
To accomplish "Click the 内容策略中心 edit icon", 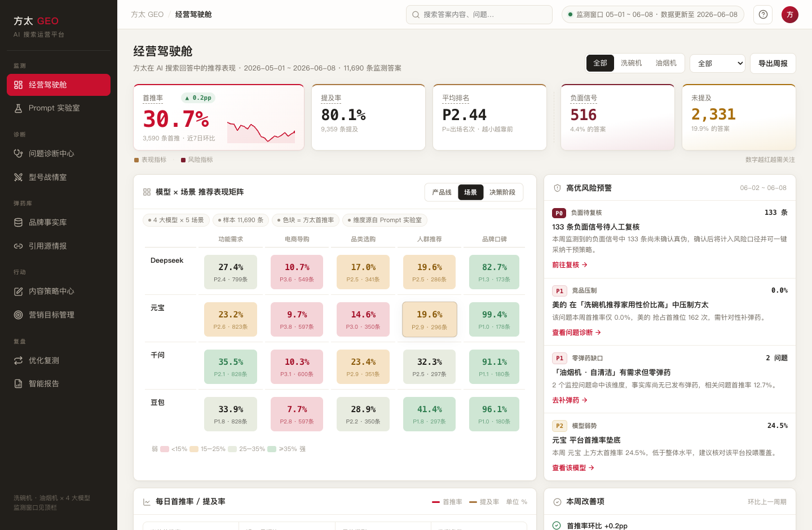I will click(18, 291).
